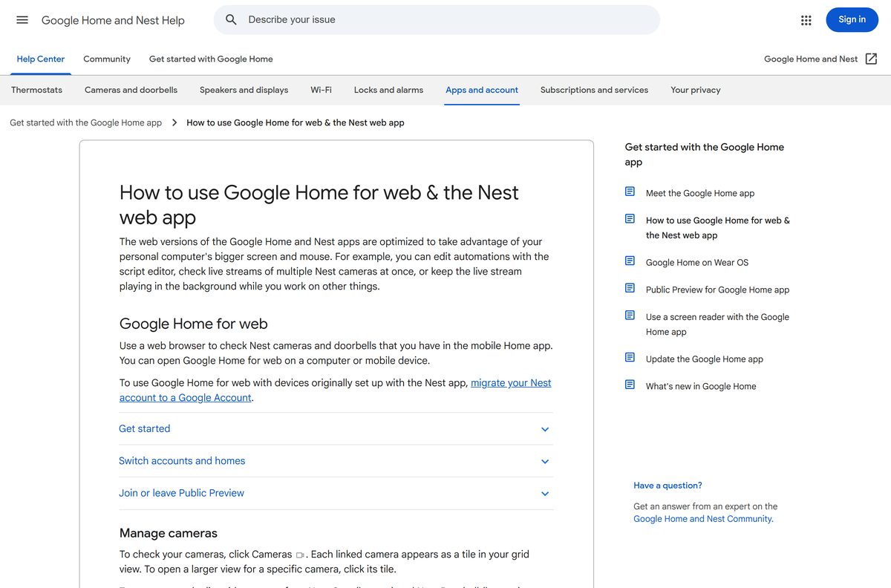Switch to the Help Center tab
The image size is (891, 588).
[x=41, y=59]
